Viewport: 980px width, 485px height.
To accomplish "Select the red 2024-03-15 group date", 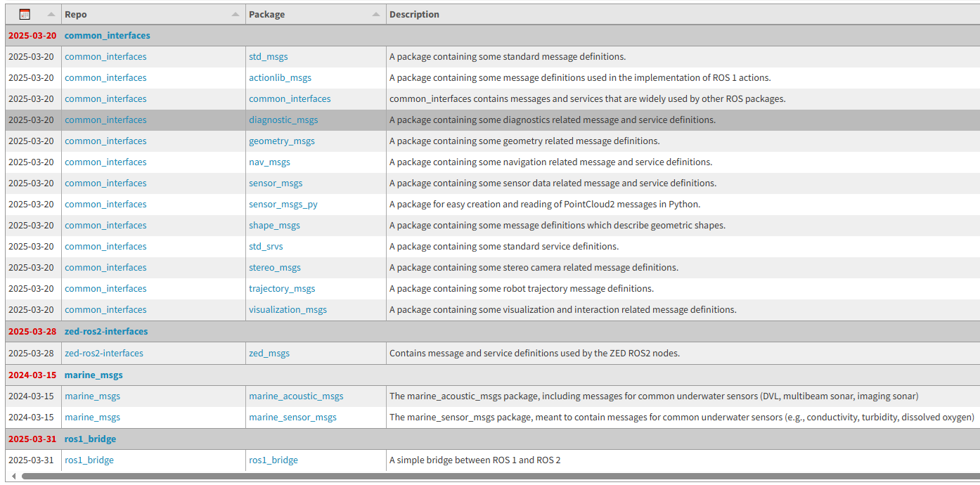I will click(32, 375).
